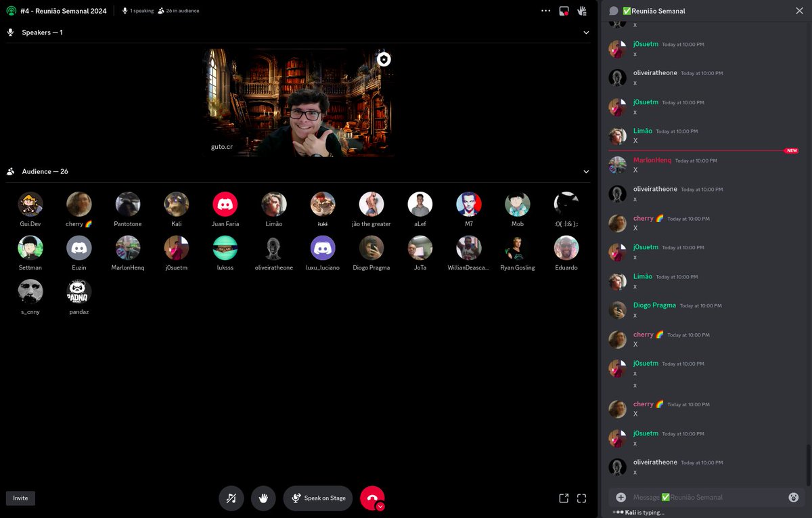Toggle the muted microphone button
The width and height of the screenshot is (812, 518).
[231, 498]
